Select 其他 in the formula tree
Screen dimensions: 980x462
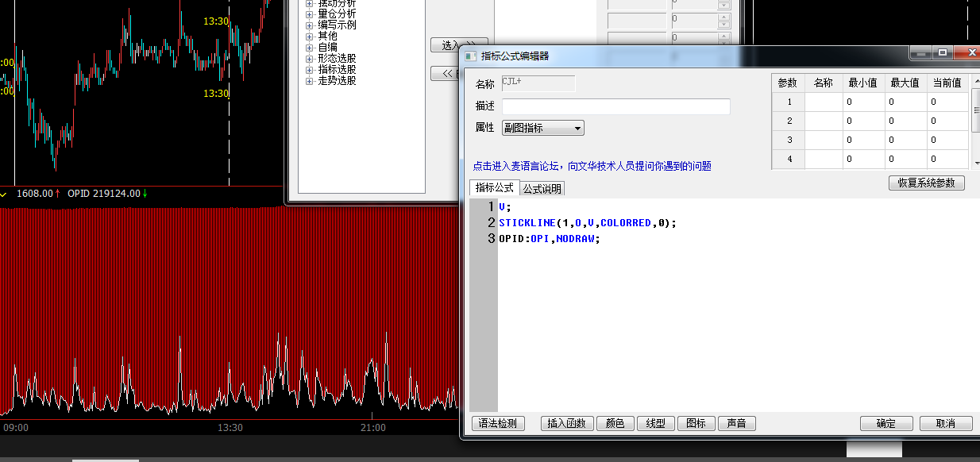point(327,37)
